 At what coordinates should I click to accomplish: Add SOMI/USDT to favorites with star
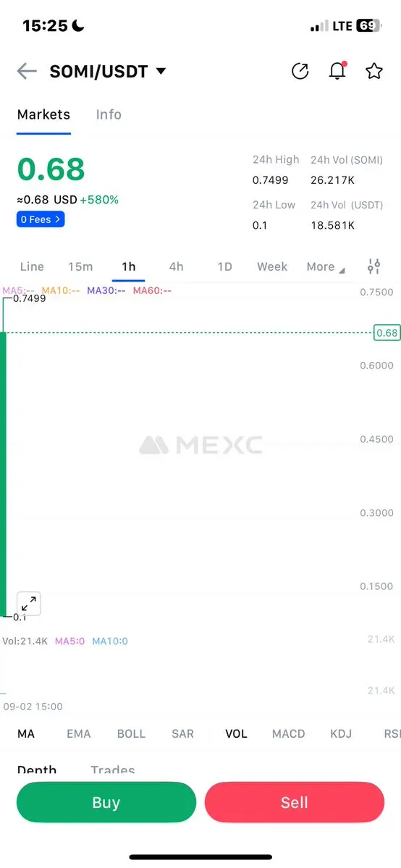pos(374,71)
